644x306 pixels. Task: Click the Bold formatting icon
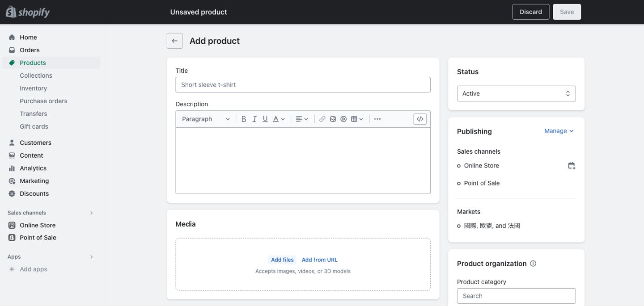pos(244,119)
